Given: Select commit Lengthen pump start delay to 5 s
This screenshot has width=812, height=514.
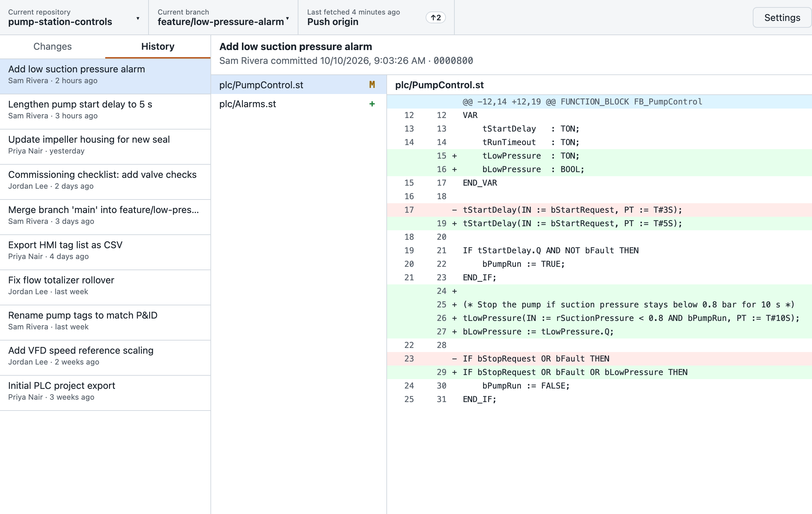Looking at the screenshot, I should (x=105, y=111).
